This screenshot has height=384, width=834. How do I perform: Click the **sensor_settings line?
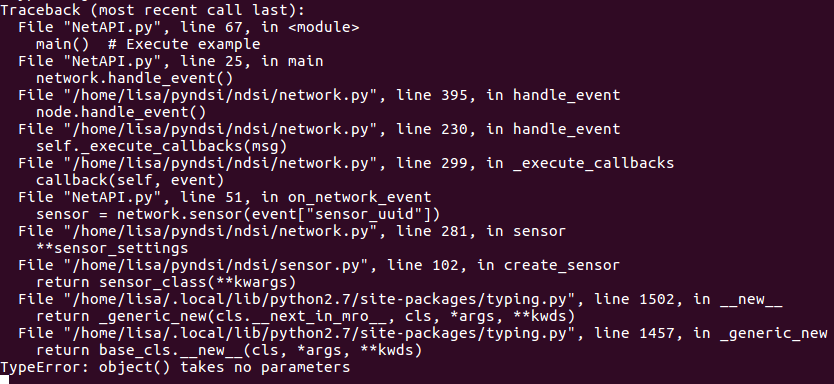112,248
